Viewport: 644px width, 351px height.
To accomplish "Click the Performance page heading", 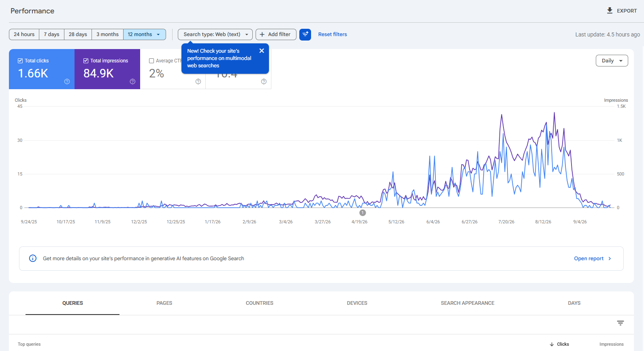I will point(32,11).
